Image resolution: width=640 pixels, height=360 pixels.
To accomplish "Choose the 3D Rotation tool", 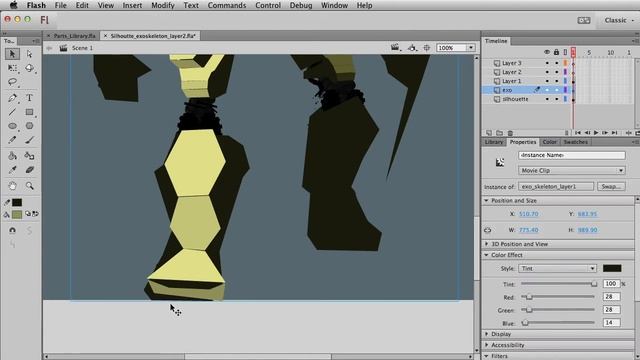I will coord(29,68).
